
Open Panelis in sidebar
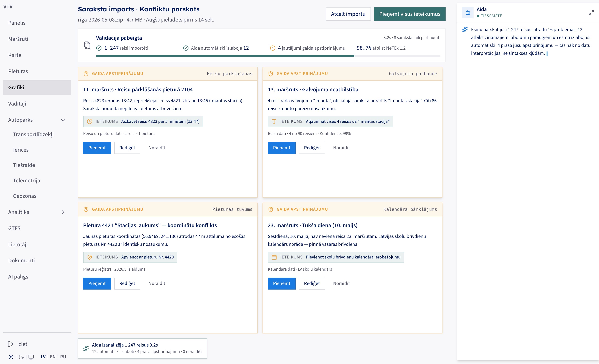pyautogui.click(x=37, y=23)
